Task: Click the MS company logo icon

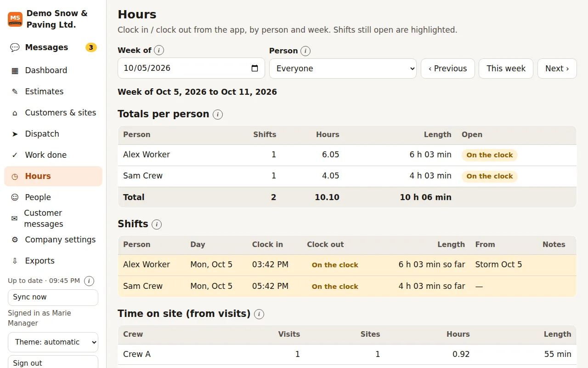Action: 15,19
